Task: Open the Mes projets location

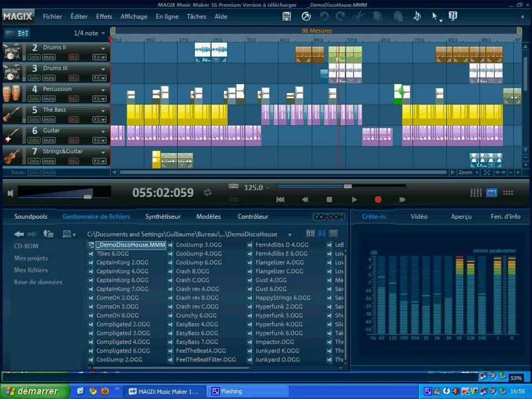Action: (x=31, y=258)
